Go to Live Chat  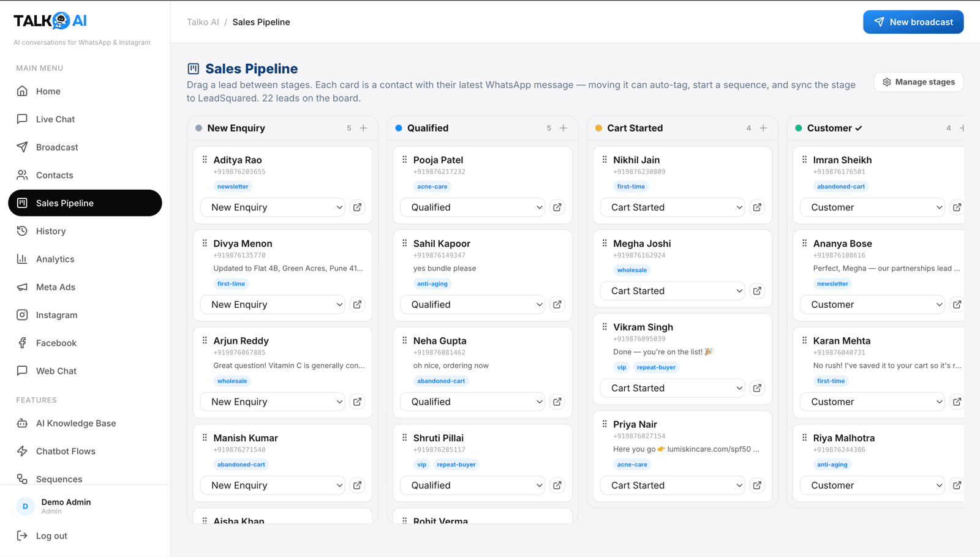(x=85, y=119)
